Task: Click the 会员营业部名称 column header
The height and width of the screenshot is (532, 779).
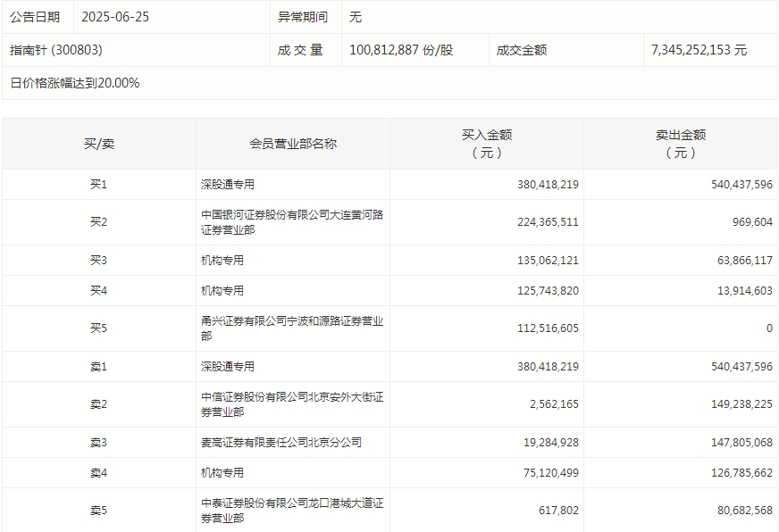Action: [x=292, y=144]
